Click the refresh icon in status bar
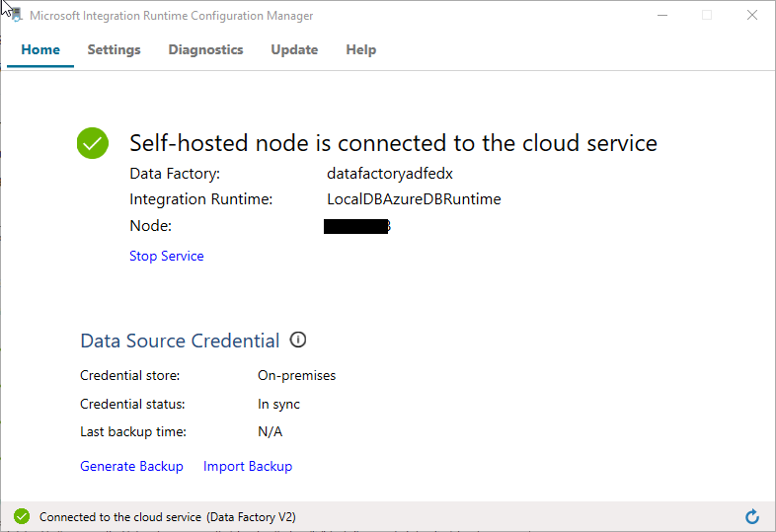The width and height of the screenshot is (776, 532). 751,516
